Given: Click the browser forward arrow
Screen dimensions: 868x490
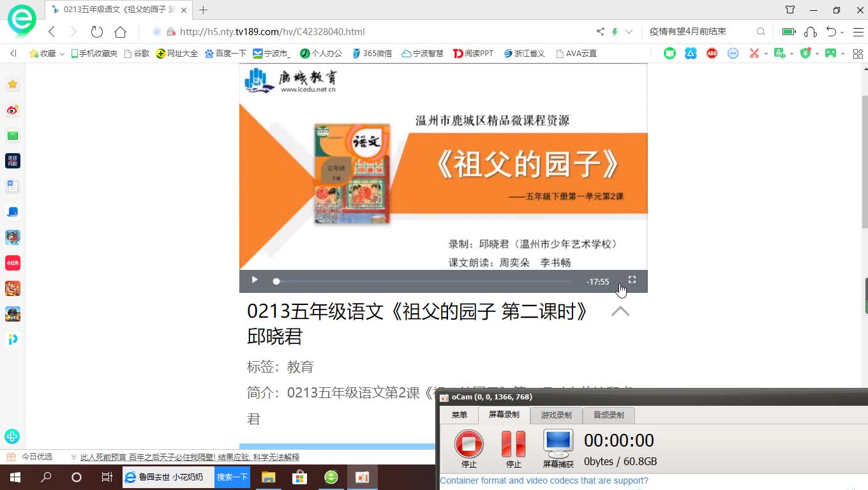Looking at the screenshot, I should pyautogui.click(x=73, y=32).
